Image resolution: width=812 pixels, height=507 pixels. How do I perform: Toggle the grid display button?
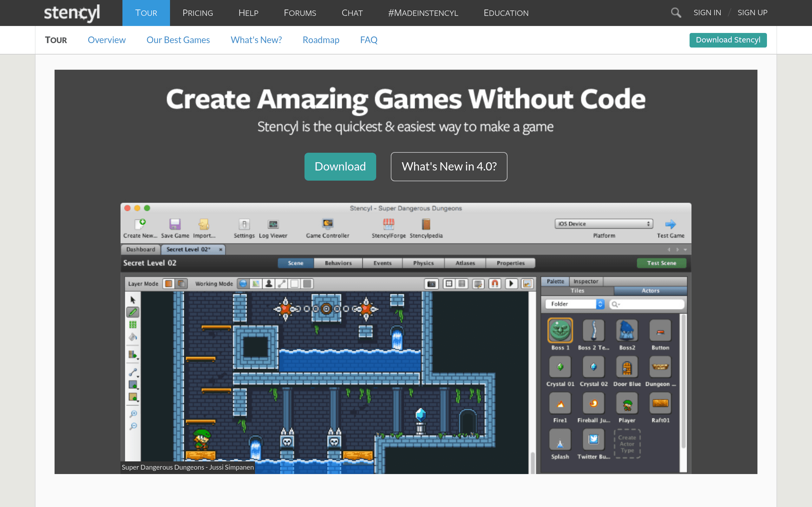[x=462, y=284]
